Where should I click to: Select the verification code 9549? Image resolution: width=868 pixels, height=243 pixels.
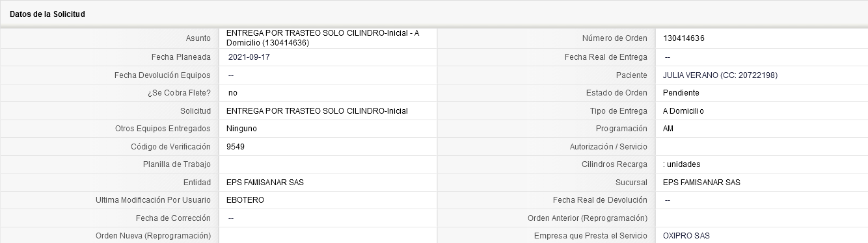click(x=236, y=147)
